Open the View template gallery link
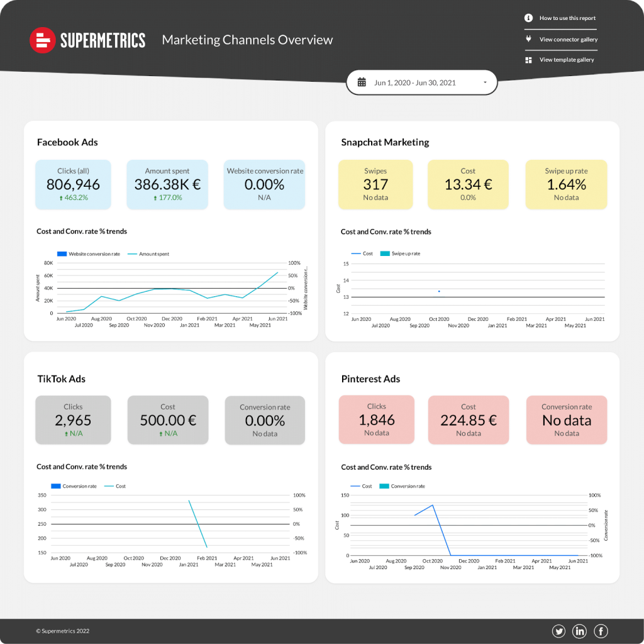Image resolution: width=644 pixels, height=644 pixels. click(567, 60)
